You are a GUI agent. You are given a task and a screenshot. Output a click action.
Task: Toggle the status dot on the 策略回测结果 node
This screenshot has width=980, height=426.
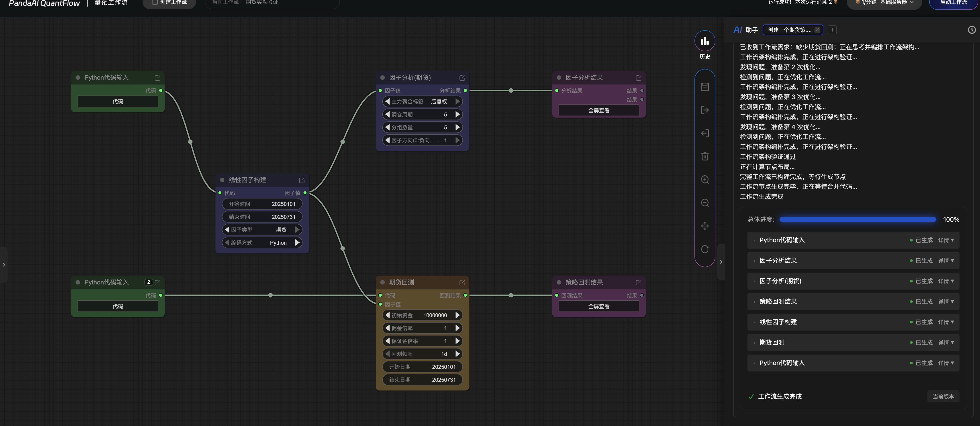coord(559,282)
